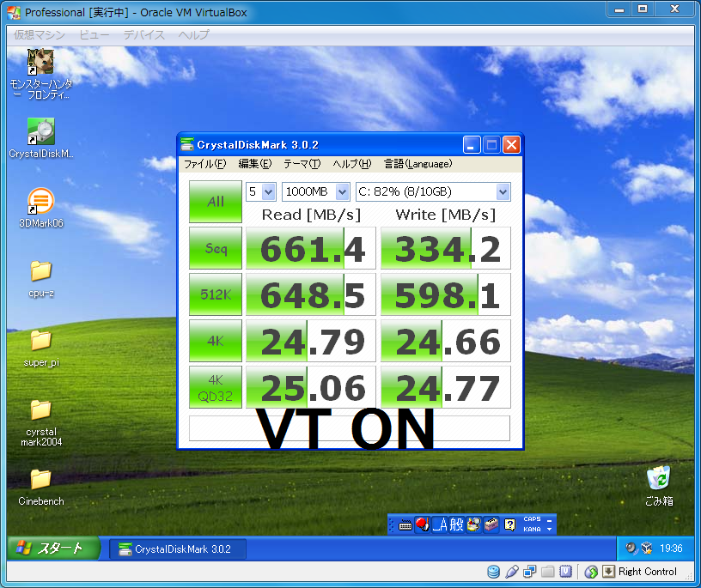Open the drive dropdown C: 82% (8/10GB)
This screenshot has width=701, height=588.
tap(433, 191)
